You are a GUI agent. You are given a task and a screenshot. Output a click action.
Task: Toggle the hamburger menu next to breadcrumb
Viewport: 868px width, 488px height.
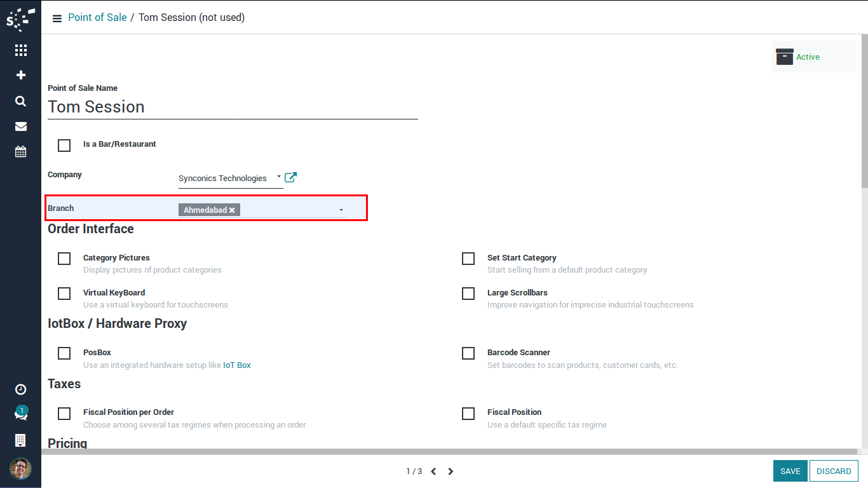[x=57, y=18]
